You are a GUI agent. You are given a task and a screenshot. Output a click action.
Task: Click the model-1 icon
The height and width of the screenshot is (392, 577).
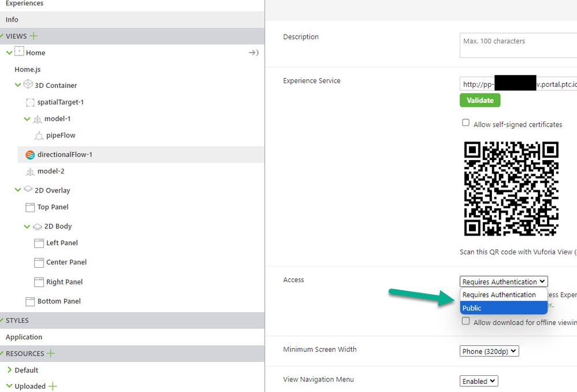[x=38, y=119]
